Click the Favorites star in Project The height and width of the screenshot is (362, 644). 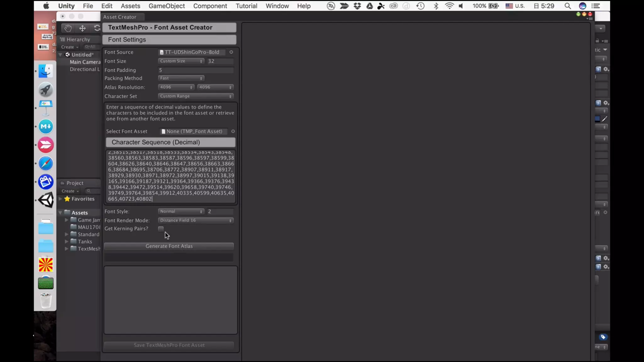click(67, 199)
